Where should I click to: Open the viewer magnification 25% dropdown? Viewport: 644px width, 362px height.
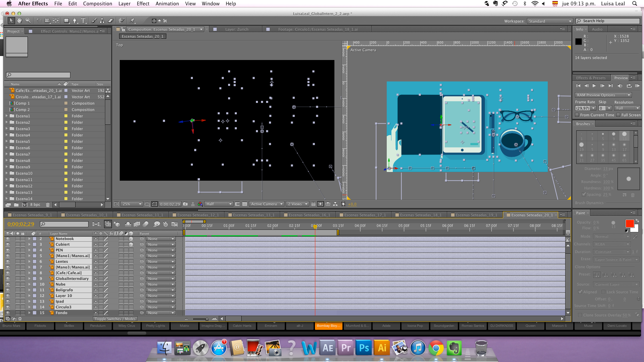(132, 204)
